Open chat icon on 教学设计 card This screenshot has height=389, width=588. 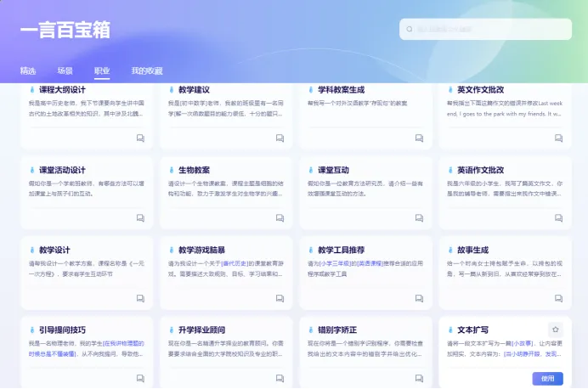(140, 298)
